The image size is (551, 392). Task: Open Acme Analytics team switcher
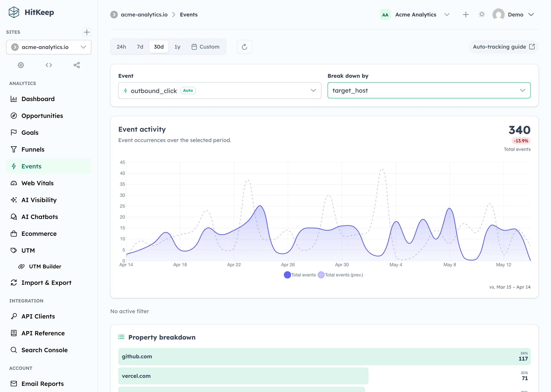pos(415,15)
